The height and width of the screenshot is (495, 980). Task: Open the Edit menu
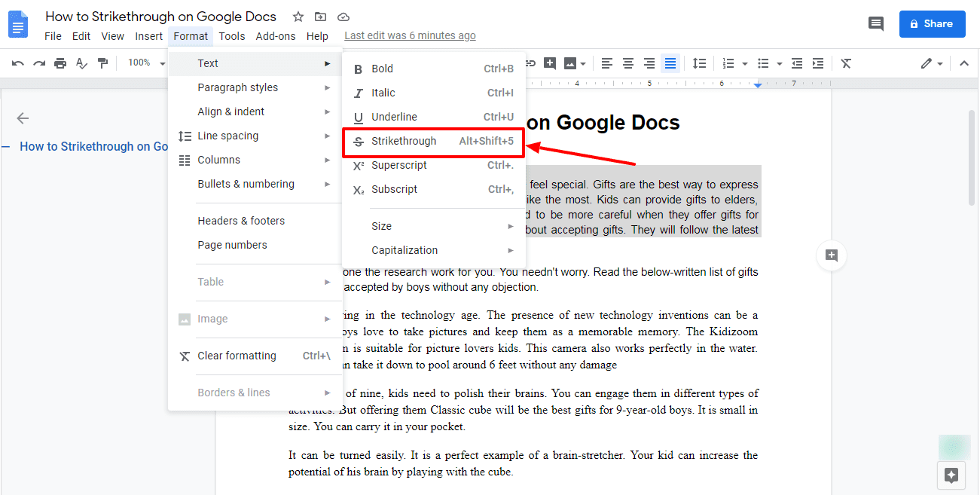(81, 36)
